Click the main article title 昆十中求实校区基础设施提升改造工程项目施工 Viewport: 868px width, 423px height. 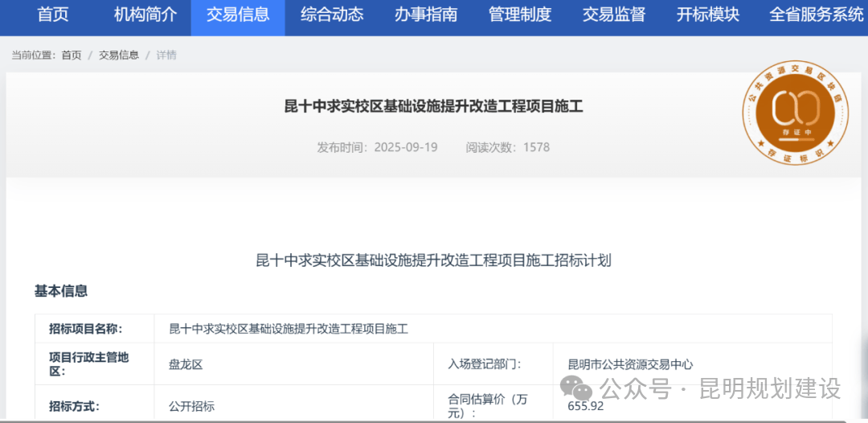(433, 106)
